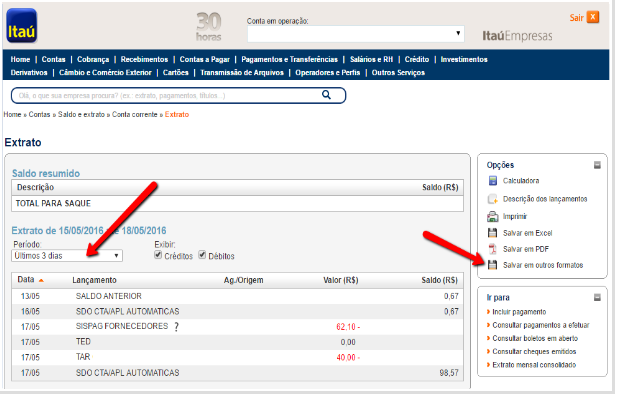Open the Conta em operação dropdown
617x397 pixels.
356,34
